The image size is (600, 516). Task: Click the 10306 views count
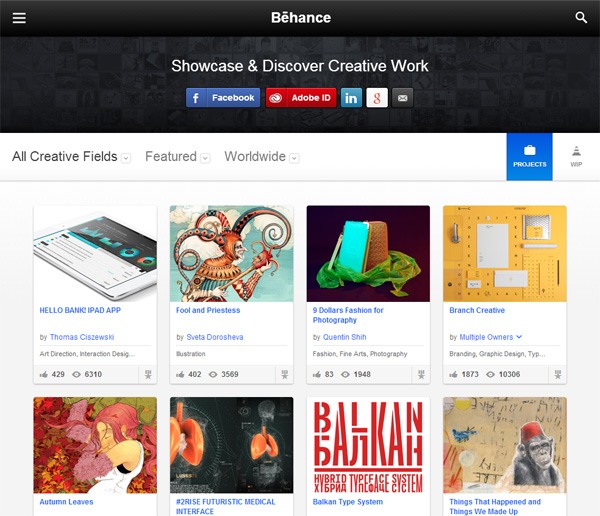pos(509,374)
